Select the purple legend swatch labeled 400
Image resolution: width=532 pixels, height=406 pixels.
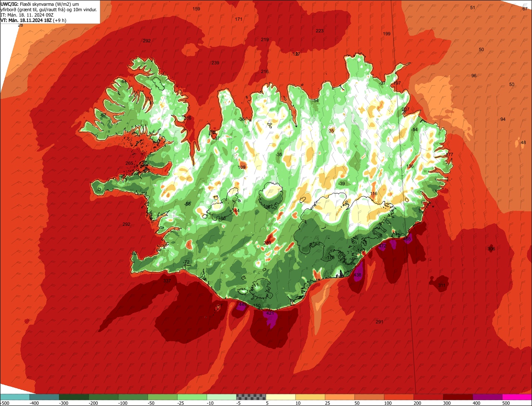pos(487,397)
